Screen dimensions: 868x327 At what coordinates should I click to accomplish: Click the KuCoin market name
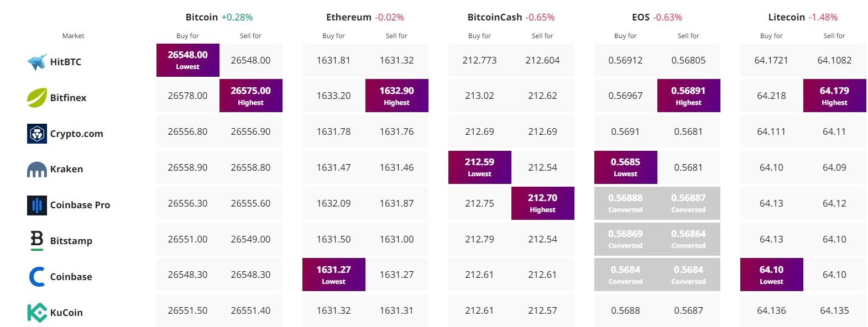66,313
